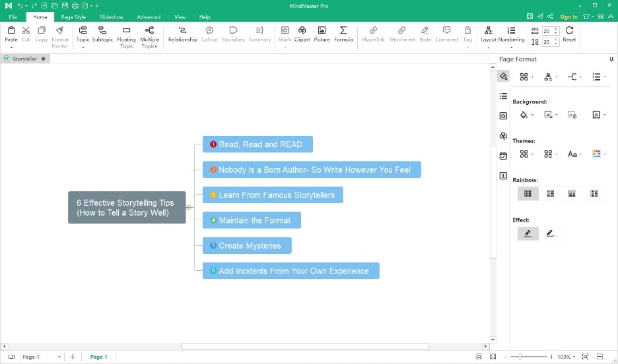Click the Summary icon
The width and height of the screenshot is (618, 364).
[x=259, y=30]
